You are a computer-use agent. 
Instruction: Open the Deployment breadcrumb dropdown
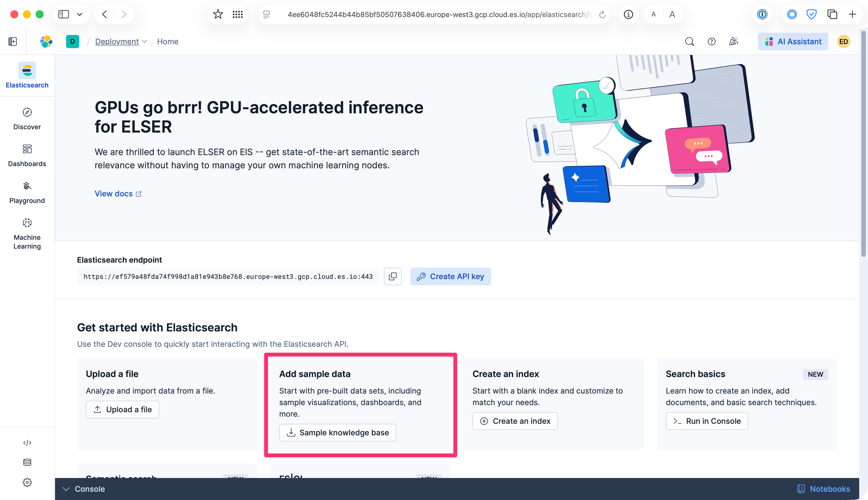145,41
